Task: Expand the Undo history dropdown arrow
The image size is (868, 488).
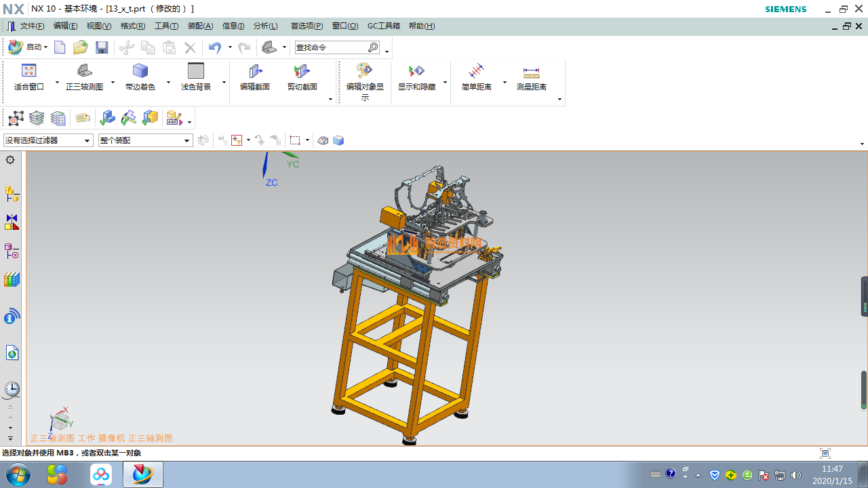Action: pyautogui.click(x=230, y=47)
